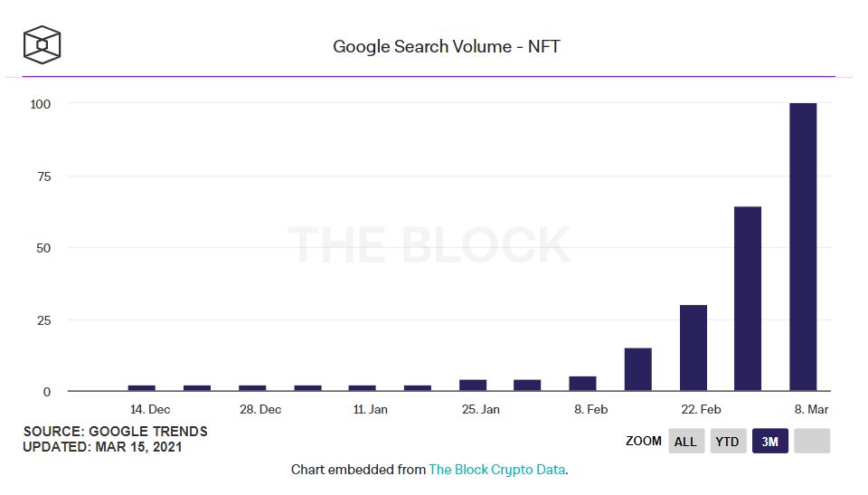Select the small bar above 8. Feb
The height and width of the screenshot is (495, 868).
click(582, 384)
